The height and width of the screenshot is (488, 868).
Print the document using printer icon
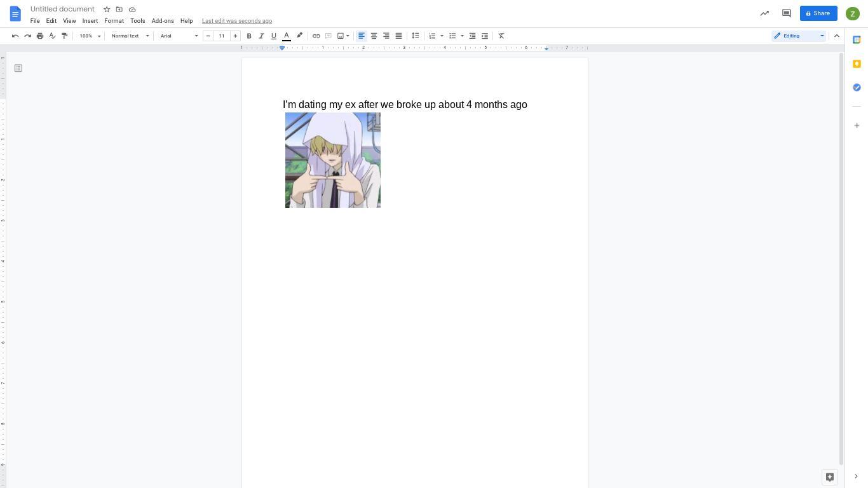tap(40, 36)
